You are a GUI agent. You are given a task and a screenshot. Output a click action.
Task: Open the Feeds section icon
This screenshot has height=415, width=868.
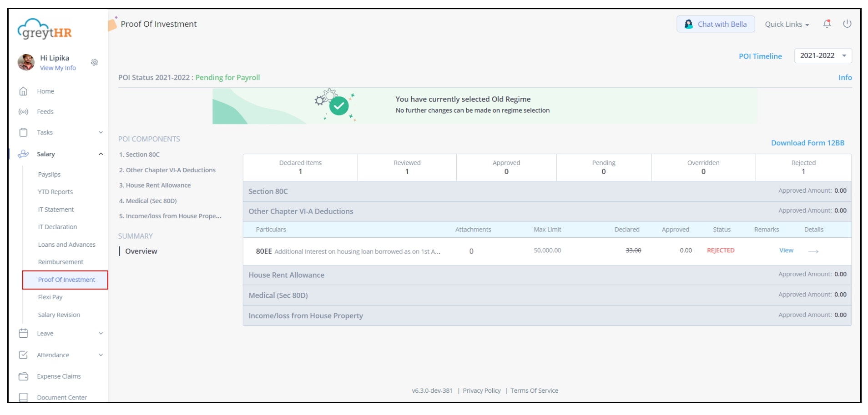(23, 111)
